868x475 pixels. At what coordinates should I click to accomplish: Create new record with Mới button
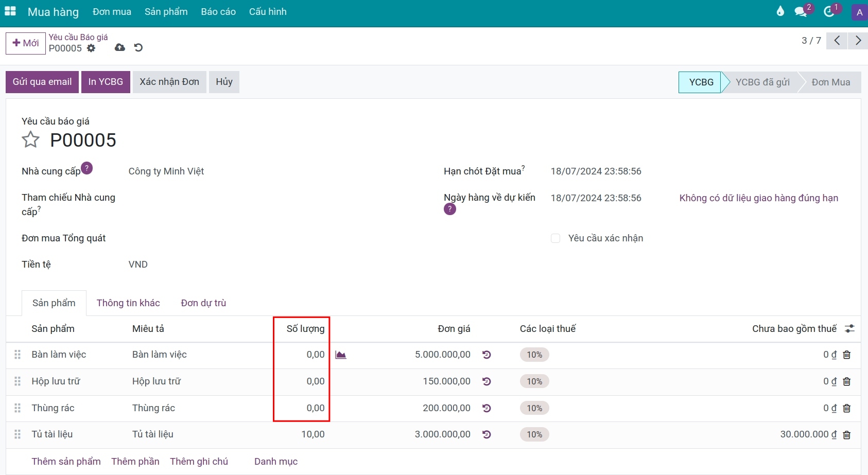26,43
